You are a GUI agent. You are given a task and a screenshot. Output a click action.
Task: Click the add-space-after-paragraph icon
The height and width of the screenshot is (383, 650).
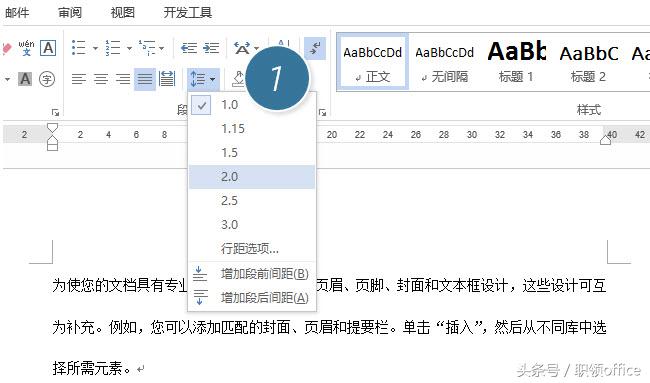[200, 298]
